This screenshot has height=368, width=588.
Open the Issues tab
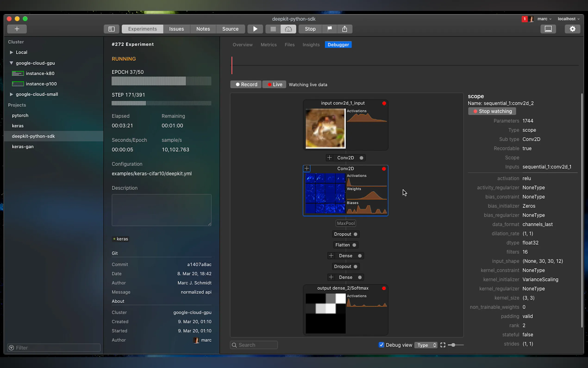point(176,29)
